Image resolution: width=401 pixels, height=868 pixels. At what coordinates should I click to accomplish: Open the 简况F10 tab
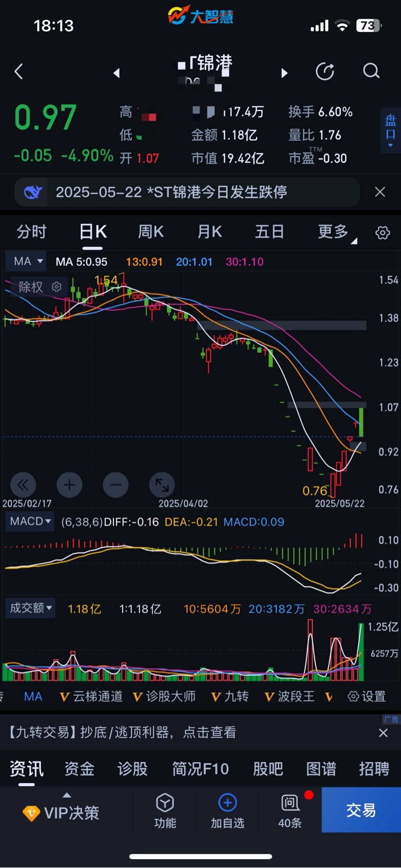(200, 768)
